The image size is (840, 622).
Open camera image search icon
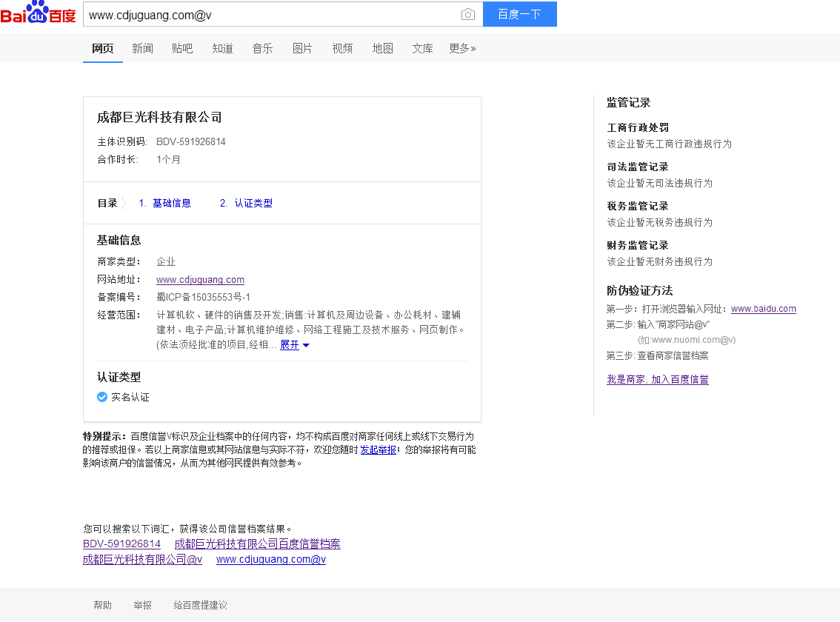[x=467, y=15]
